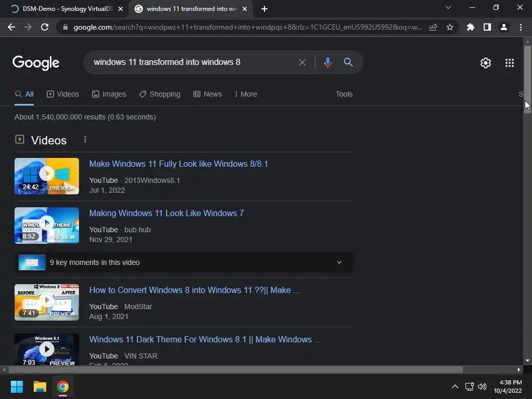Open volume control in tray
The image size is (532, 399).
(482, 387)
